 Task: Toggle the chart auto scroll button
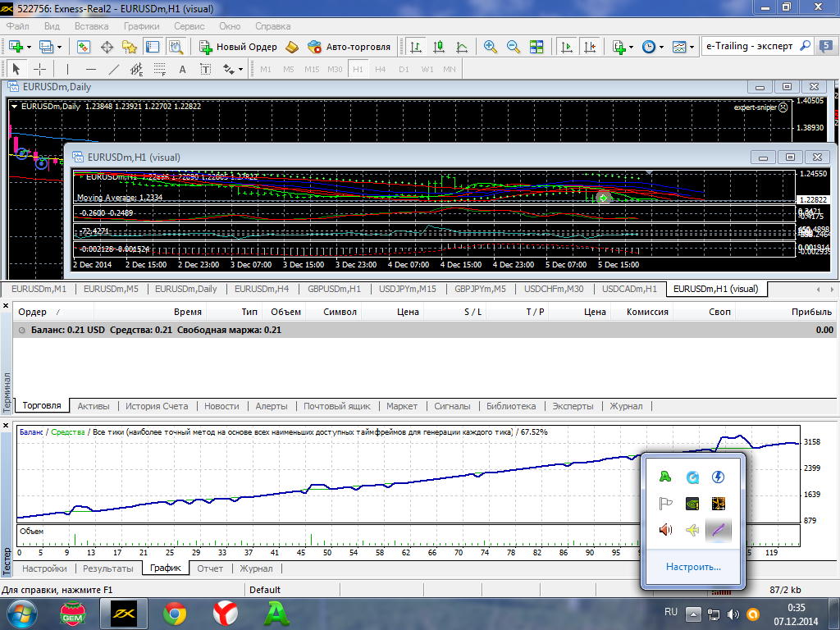[x=566, y=47]
